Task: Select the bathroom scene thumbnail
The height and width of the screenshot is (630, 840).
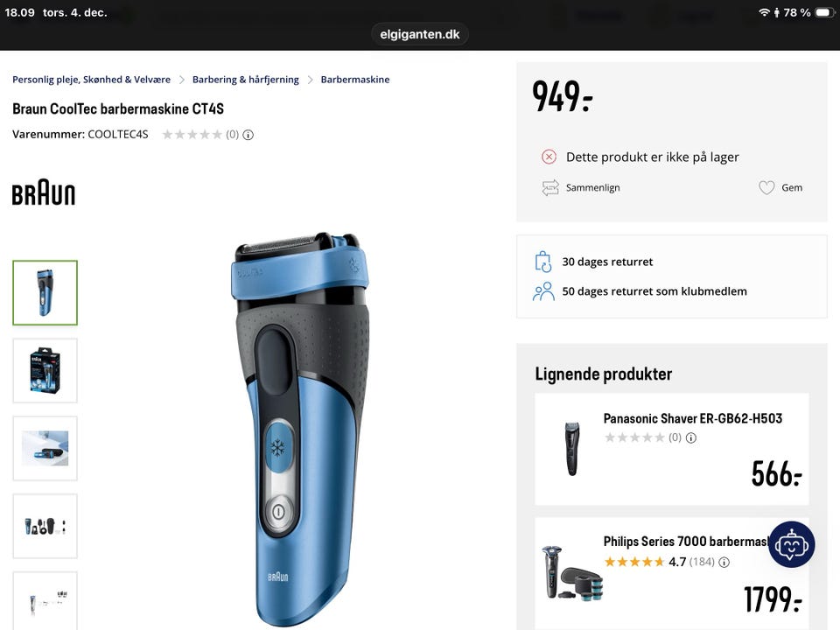Action: (x=45, y=448)
